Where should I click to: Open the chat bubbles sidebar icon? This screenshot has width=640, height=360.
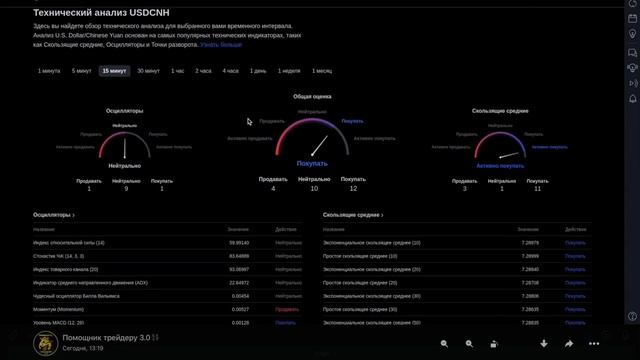click(632, 53)
